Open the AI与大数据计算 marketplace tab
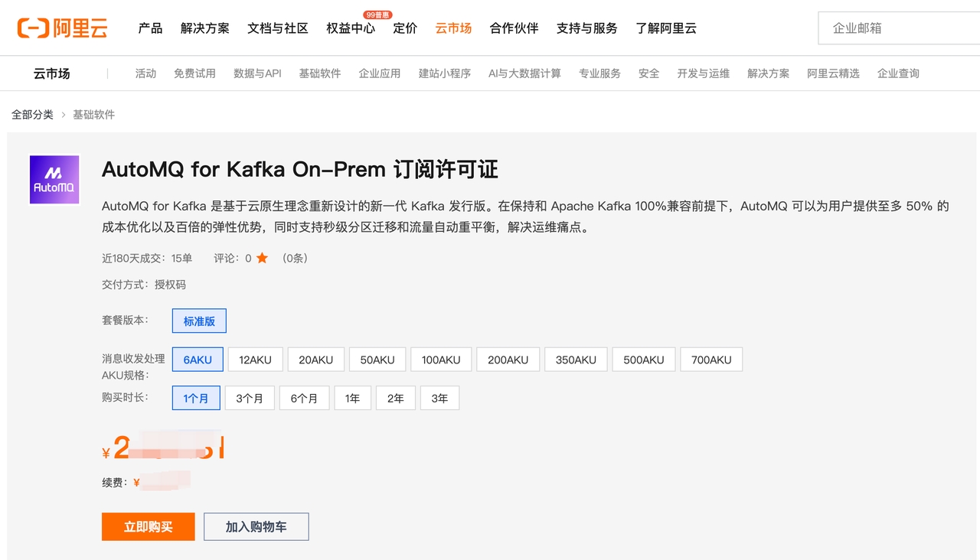 pos(524,73)
